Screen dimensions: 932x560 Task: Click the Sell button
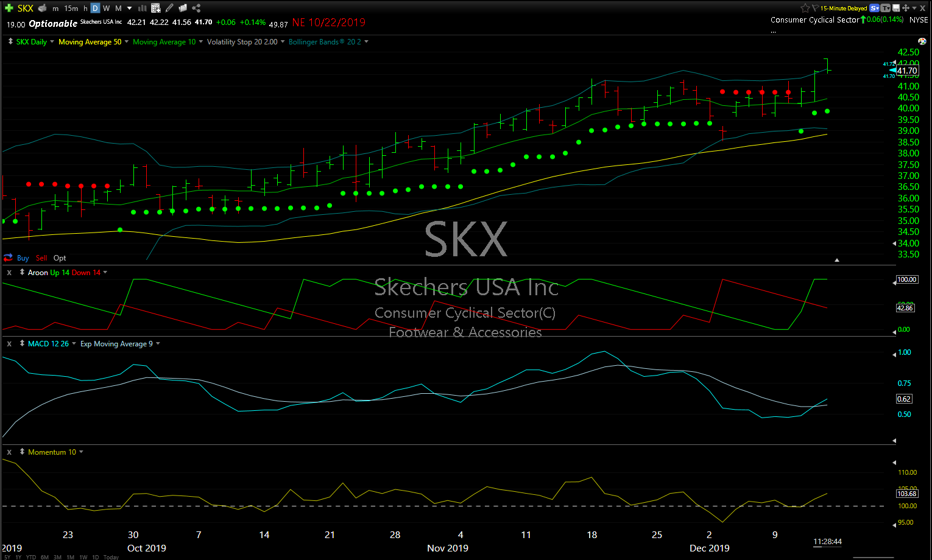pyautogui.click(x=41, y=257)
